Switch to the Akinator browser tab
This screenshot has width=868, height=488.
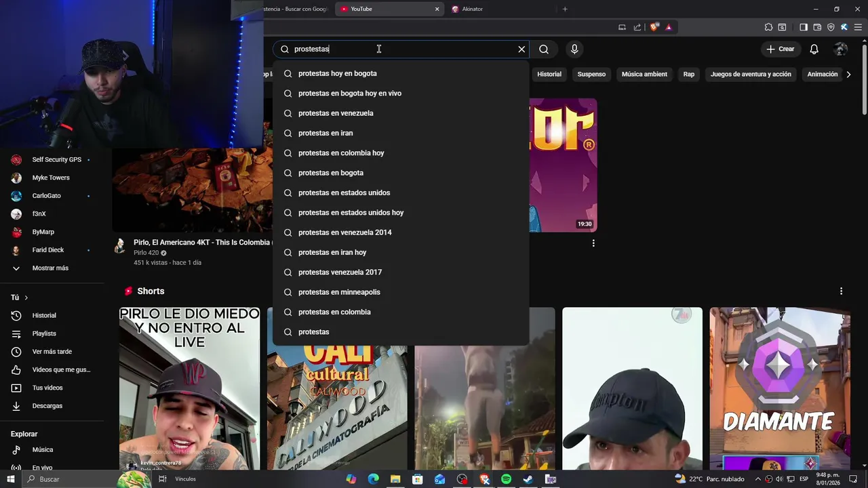(472, 9)
